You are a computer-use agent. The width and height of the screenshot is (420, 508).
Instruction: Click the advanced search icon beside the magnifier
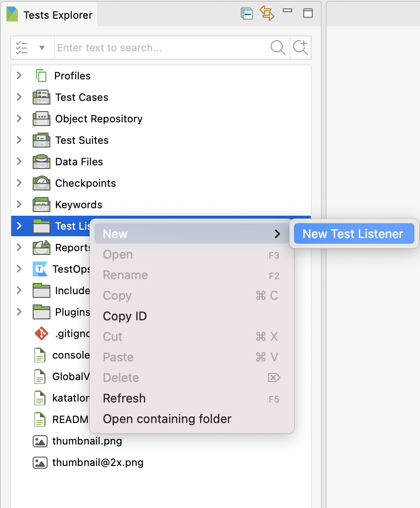coord(301,47)
